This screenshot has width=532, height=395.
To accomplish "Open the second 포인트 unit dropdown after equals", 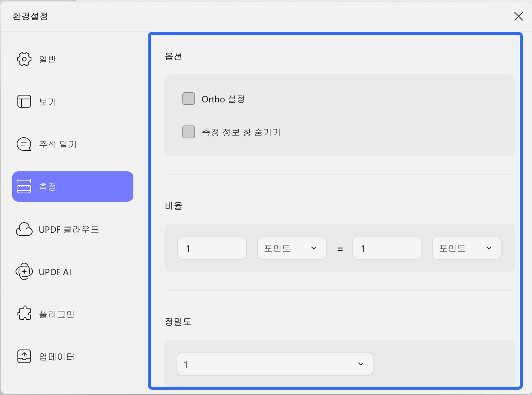I will 467,248.
